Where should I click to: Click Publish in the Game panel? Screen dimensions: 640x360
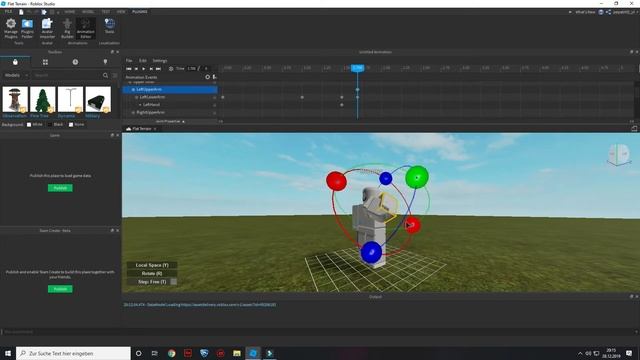click(x=60, y=188)
